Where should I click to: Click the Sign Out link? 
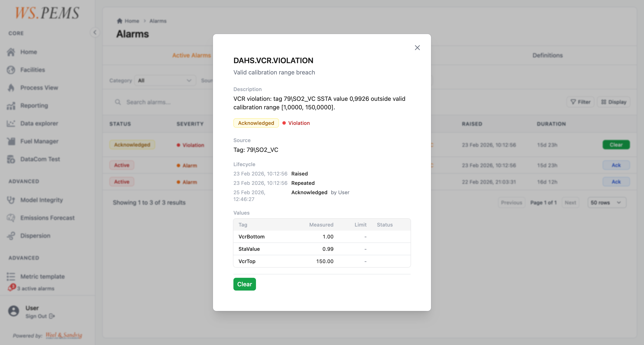(x=40, y=316)
